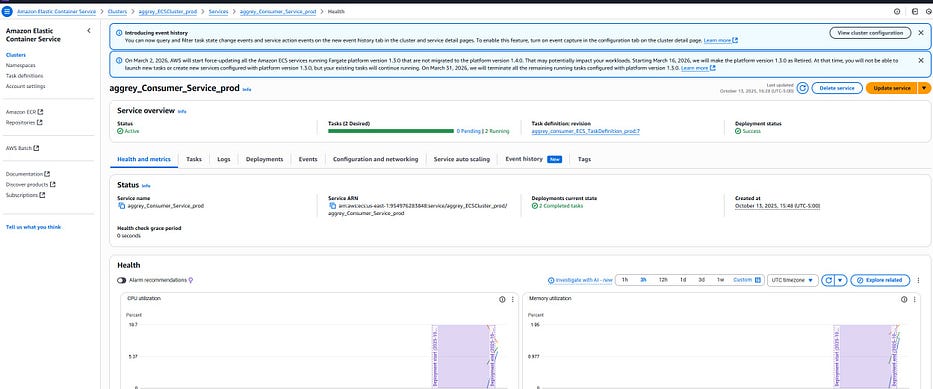This screenshot has height=389, width=933.
Task: Refresh the health metrics charts
Action: pos(828,280)
